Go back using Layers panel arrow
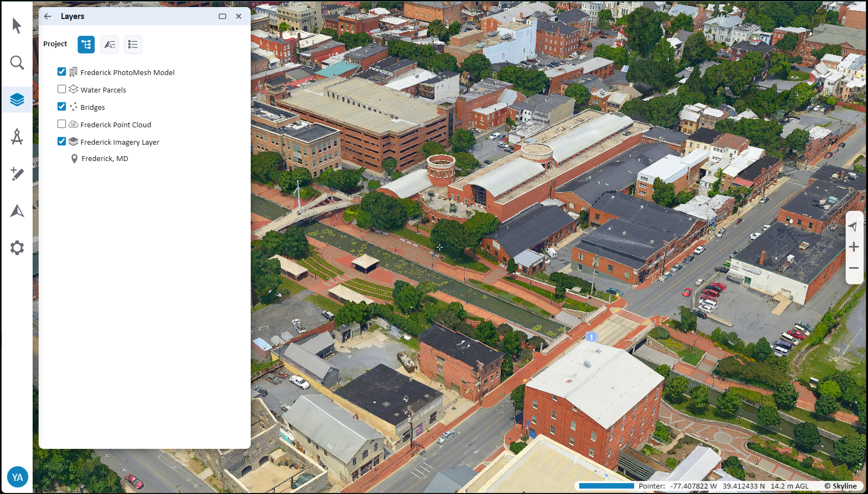Viewport: 868px width, 494px height. 48,16
